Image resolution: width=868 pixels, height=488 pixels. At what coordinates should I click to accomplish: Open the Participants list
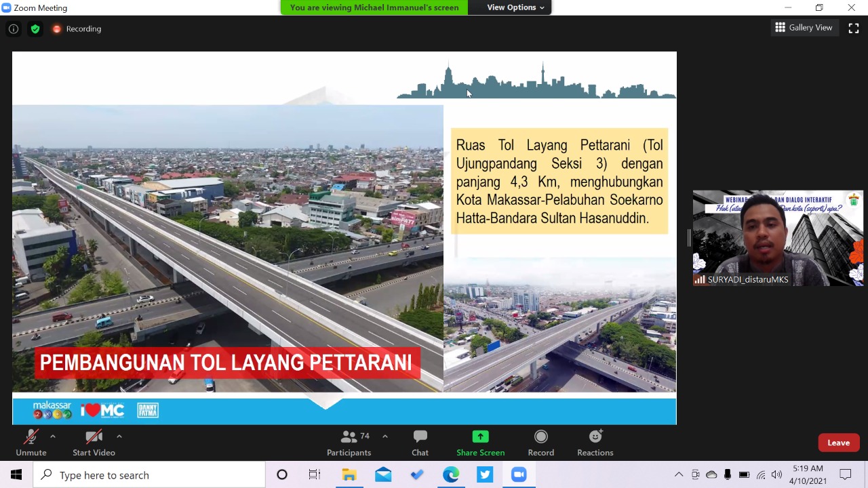pyautogui.click(x=349, y=443)
